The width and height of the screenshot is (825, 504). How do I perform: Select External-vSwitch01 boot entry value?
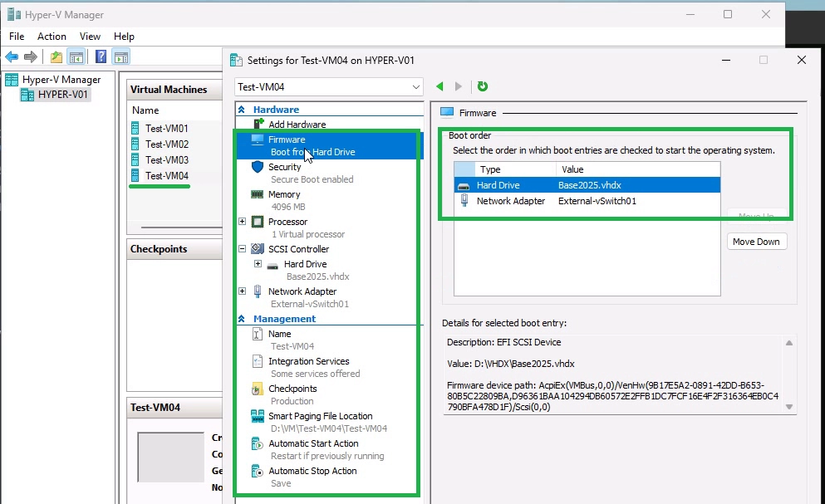[597, 201]
